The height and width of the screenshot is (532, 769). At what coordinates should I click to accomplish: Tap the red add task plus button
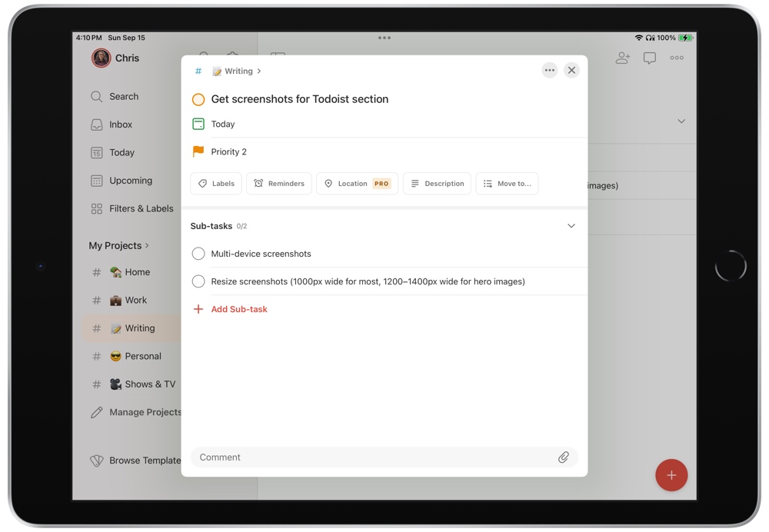[671, 474]
